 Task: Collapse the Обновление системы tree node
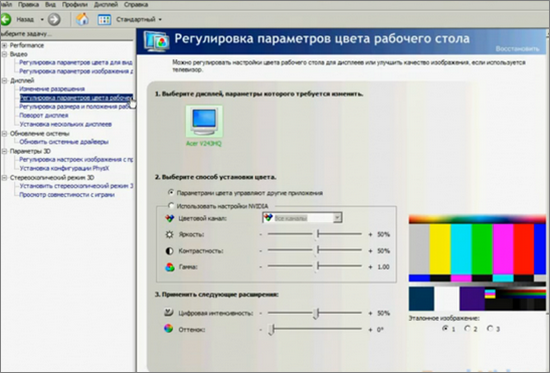pyautogui.click(x=5, y=134)
